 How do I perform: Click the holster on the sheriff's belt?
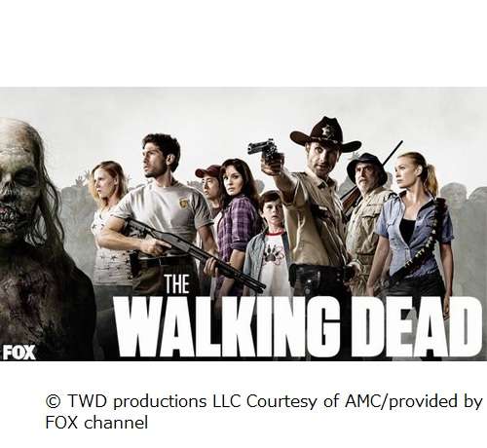pyautogui.click(x=303, y=280)
